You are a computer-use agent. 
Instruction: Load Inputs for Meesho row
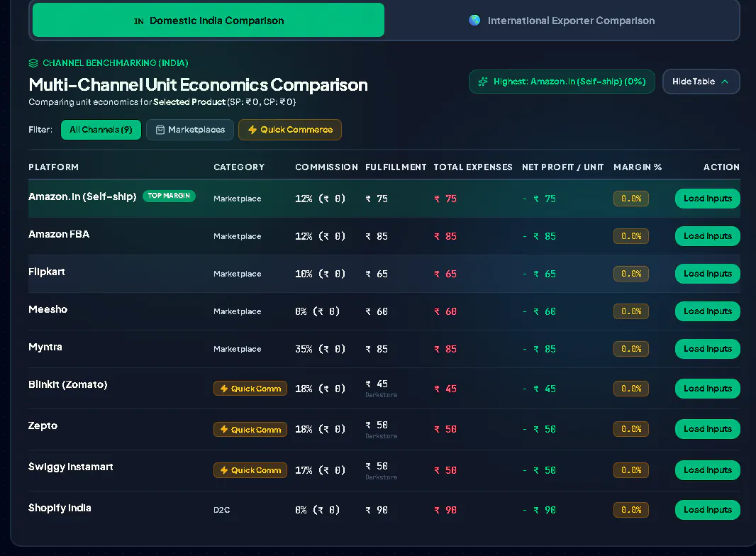coord(707,311)
